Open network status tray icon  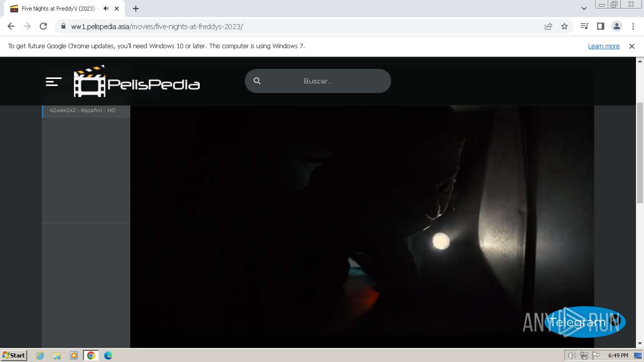click(584, 355)
